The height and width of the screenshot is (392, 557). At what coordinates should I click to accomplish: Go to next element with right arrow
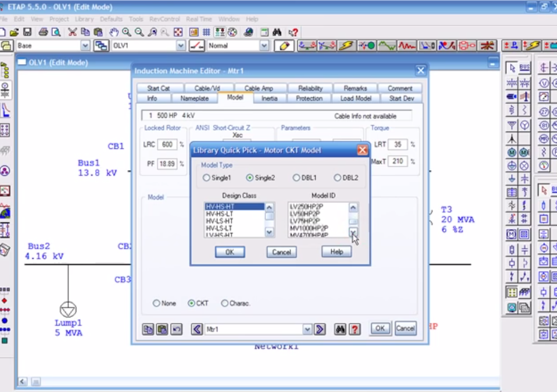pos(319,329)
